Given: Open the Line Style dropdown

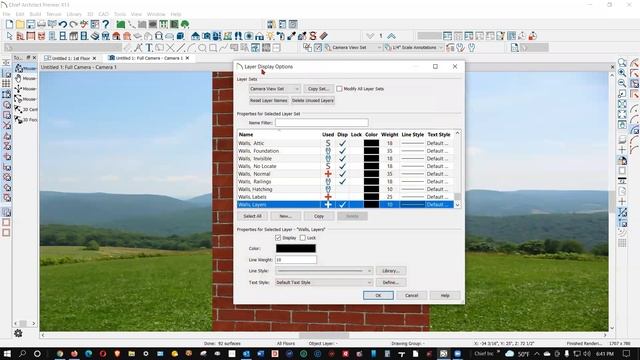Looking at the screenshot, I should pos(324,271).
